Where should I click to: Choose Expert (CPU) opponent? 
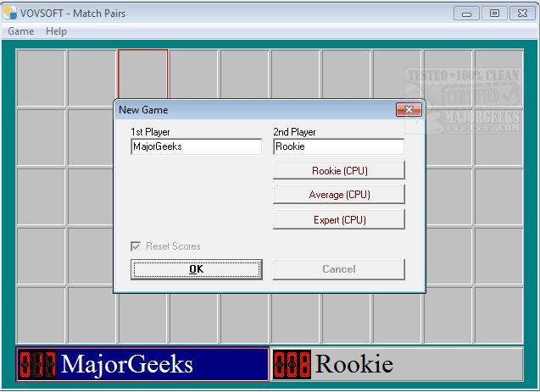339,220
